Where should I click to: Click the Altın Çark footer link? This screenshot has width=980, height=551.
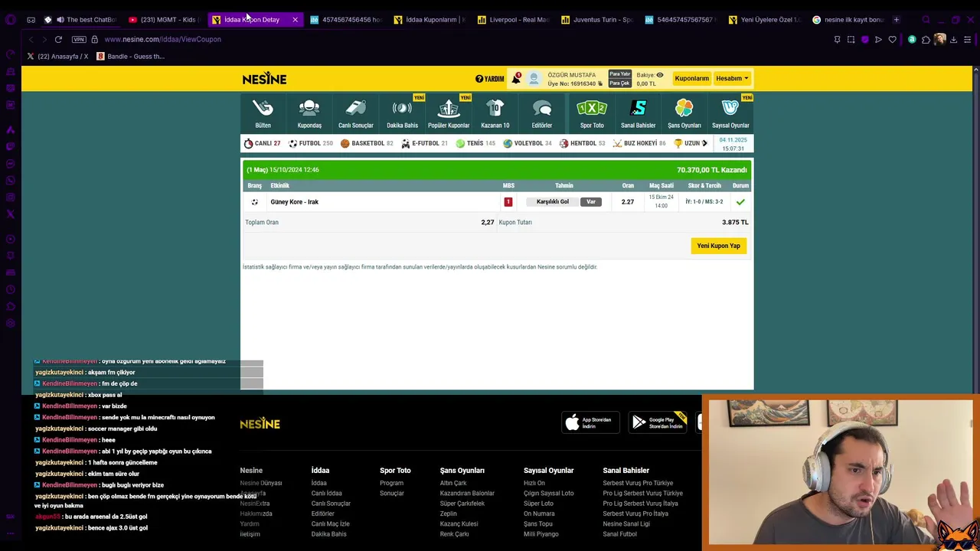[453, 483]
